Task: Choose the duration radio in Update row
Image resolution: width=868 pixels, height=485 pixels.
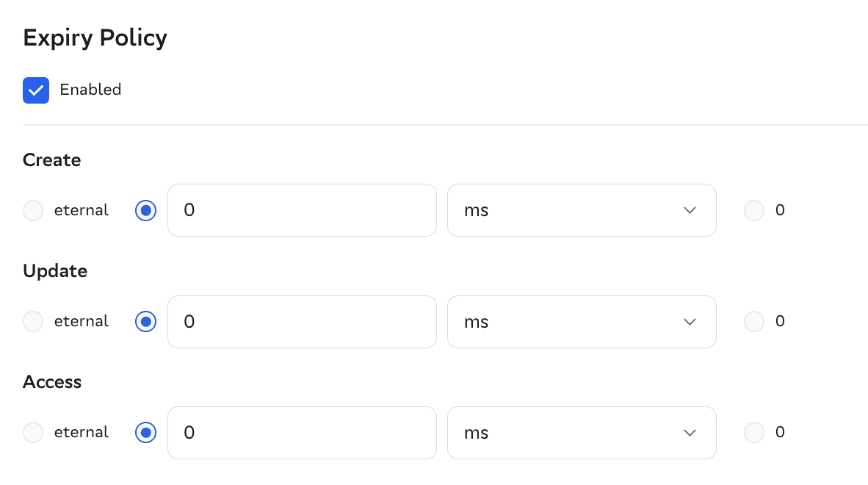Action: pos(146,322)
